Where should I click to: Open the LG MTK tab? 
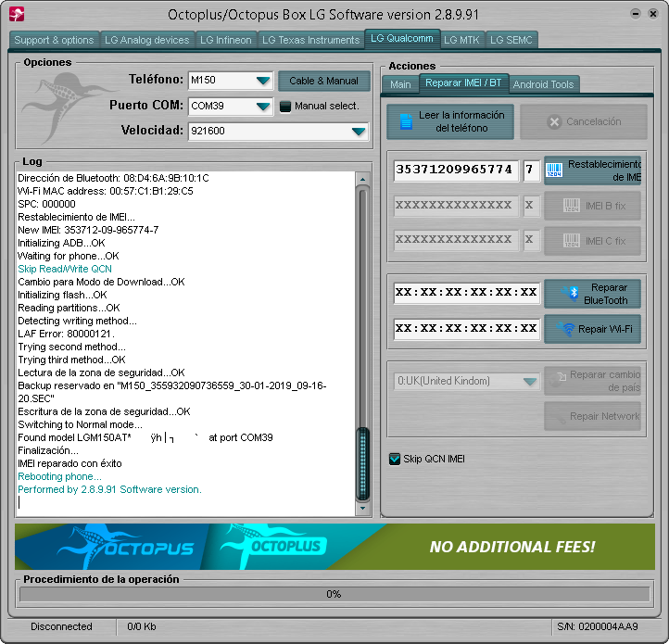tap(461, 40)
